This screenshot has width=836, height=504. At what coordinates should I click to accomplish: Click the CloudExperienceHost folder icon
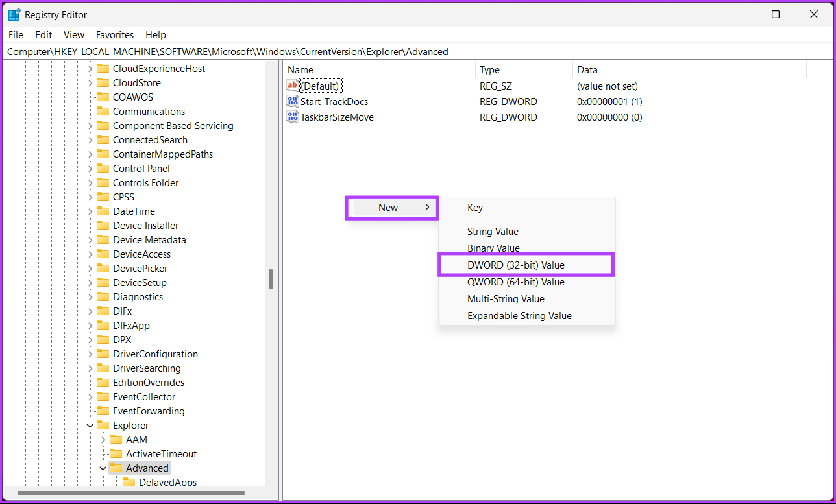[x=103, y=69]
